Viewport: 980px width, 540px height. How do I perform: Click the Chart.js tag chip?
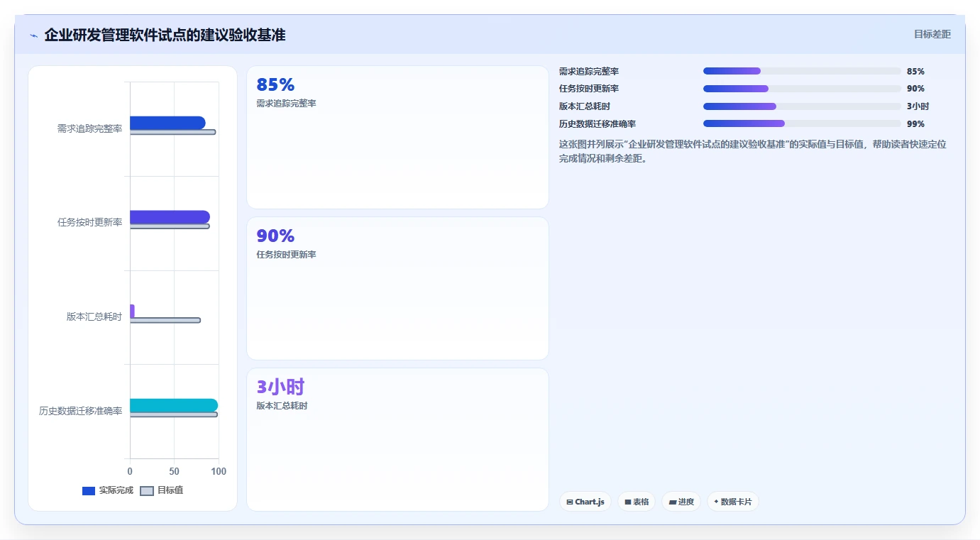pyautogui.click(x=585, y=502)
